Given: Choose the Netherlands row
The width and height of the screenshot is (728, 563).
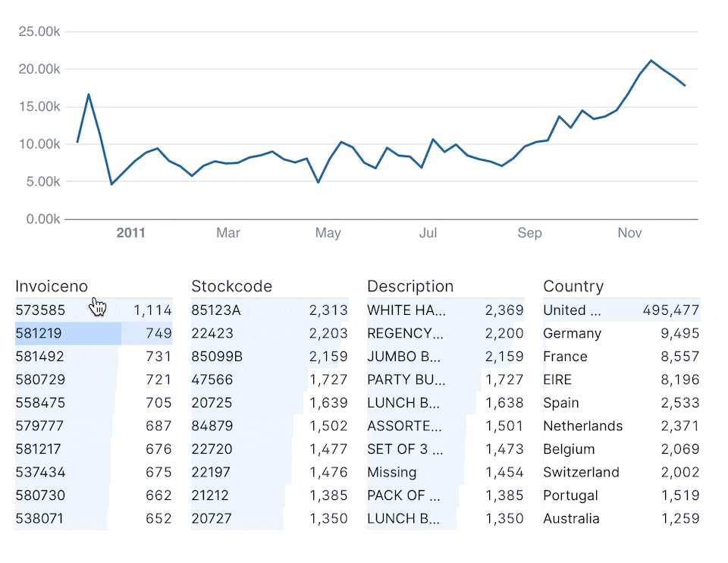Looking at the screenshot, I should (x=621, y=426).
